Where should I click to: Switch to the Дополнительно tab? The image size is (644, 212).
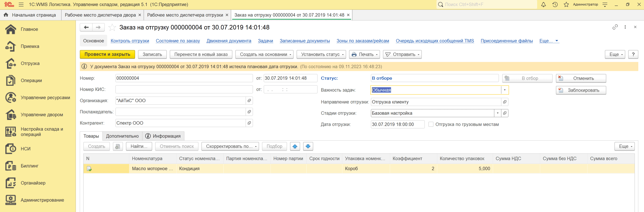[x=122, y=136]
